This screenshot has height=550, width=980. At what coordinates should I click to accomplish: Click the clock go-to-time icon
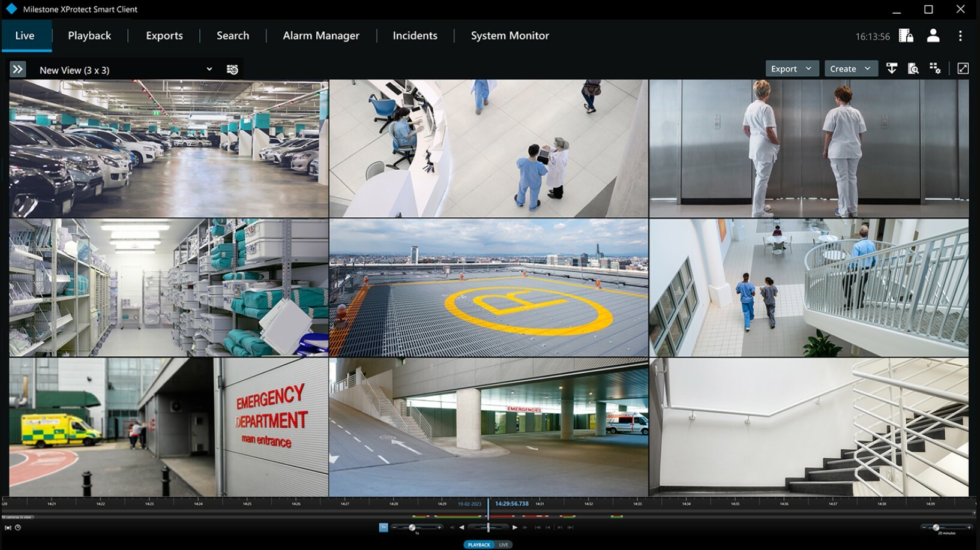click(x=17, y=528)
